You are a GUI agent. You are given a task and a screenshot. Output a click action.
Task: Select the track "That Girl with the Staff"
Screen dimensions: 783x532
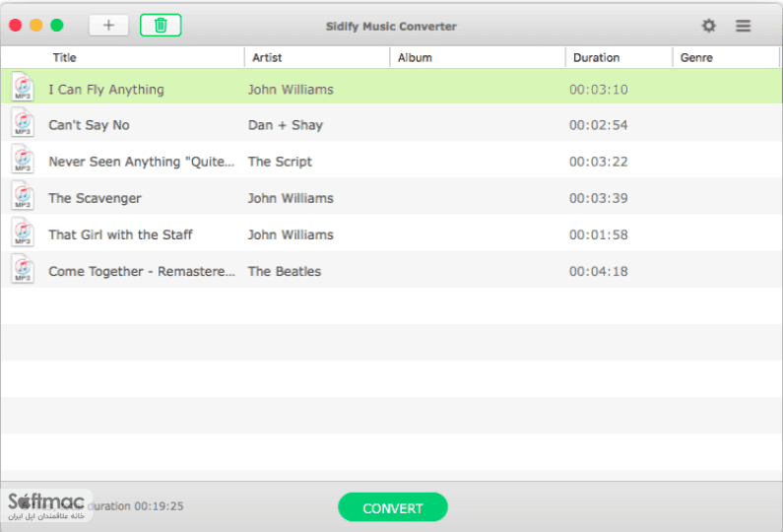120,234
